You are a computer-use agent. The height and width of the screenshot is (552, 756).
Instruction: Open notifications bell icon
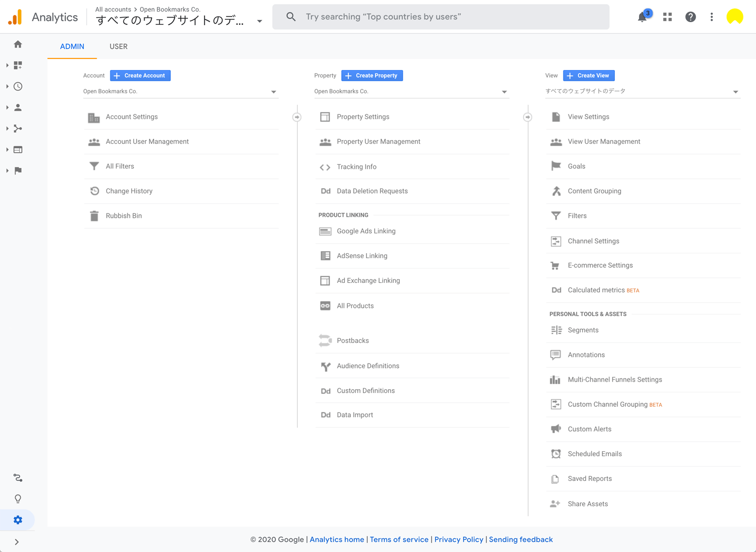(642, 17)
